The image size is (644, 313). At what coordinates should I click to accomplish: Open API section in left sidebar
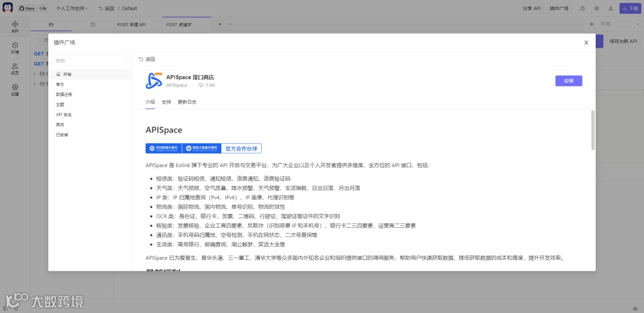coord(15,27)
